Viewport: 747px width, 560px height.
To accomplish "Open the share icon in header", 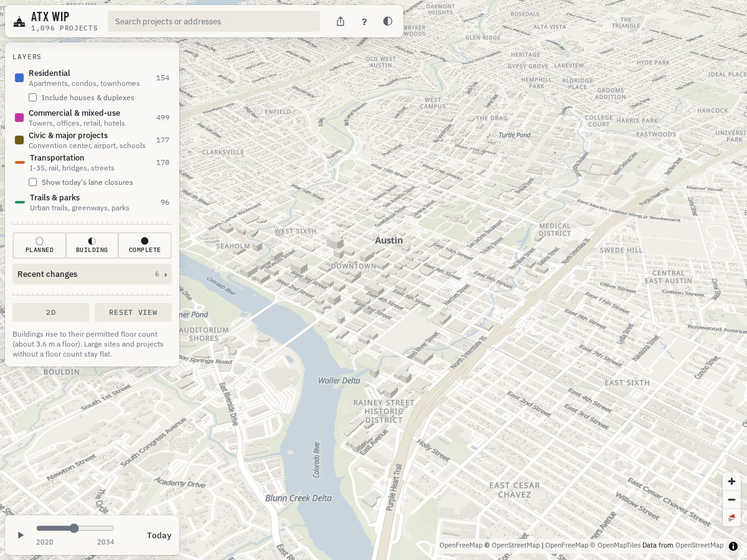I will pos(341,21).
